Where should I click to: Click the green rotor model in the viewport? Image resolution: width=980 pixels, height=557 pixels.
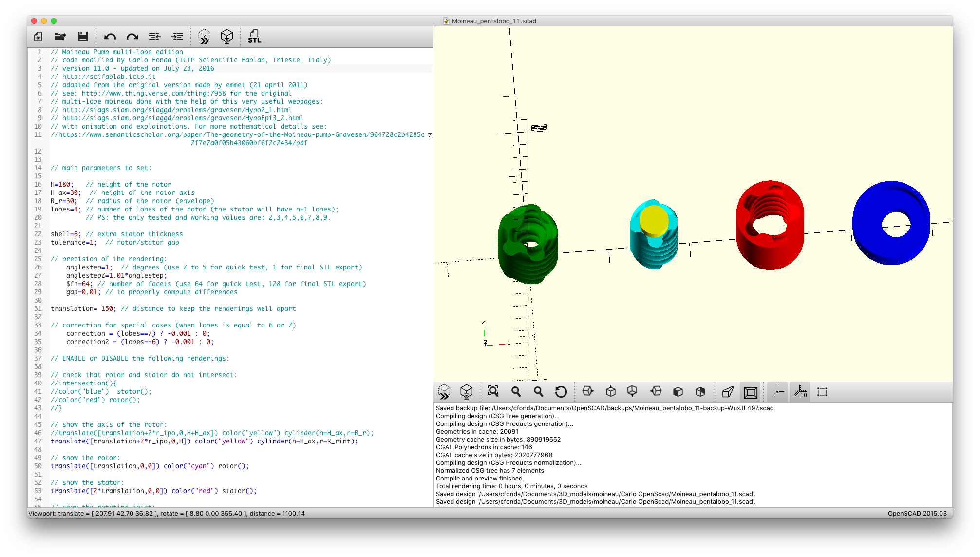click(528, 244)
